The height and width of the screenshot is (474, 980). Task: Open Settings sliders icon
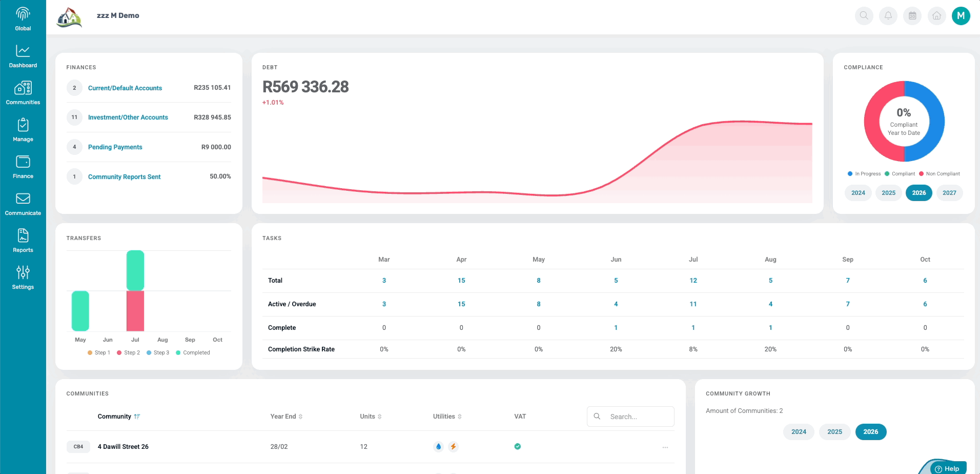click(x=23, y=272)
